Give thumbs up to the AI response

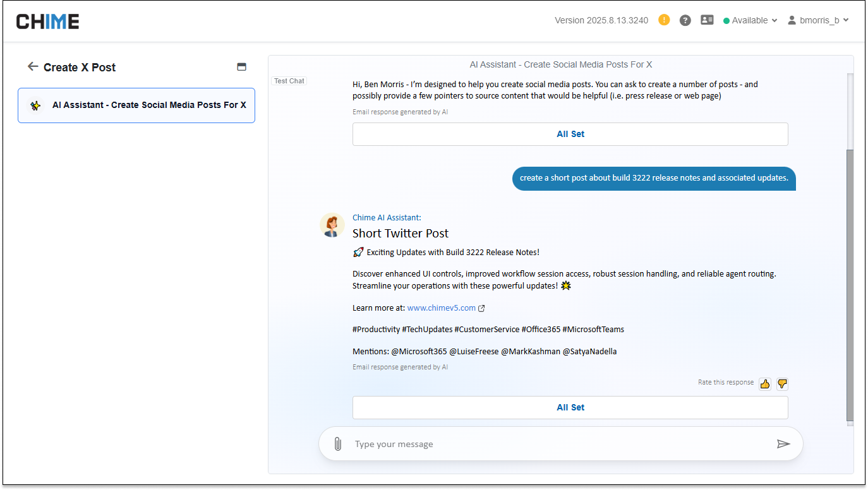(765, 383)
